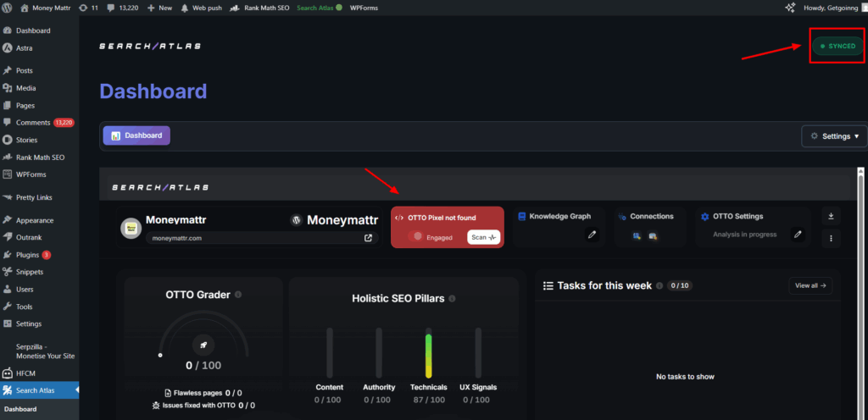Open WPForms in the admin bar

[364, 8]
